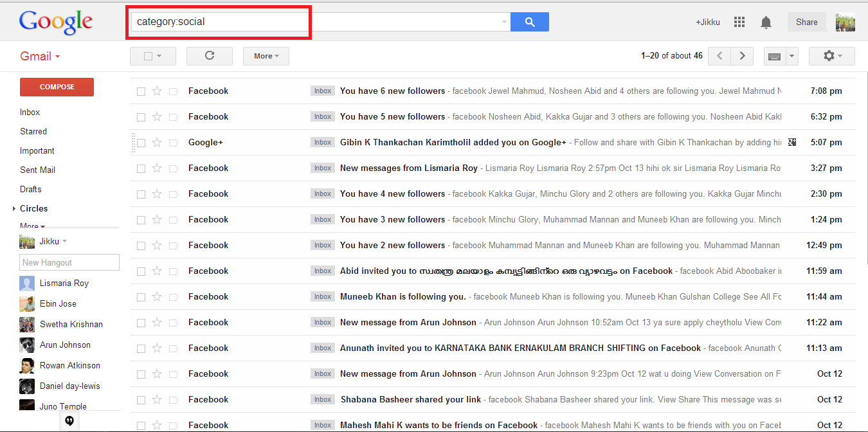Click Lismaria Roy's chat avatar
868x432 pixels.
27,283
